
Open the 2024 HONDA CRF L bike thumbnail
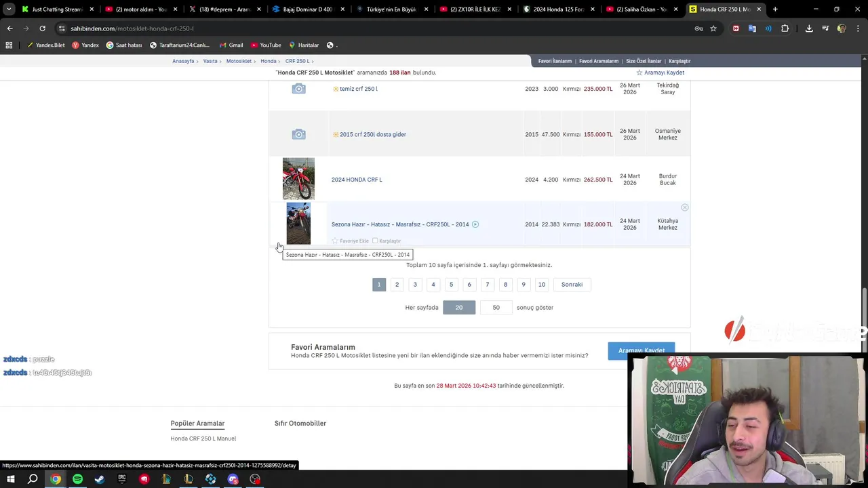[x=298, y=179]
